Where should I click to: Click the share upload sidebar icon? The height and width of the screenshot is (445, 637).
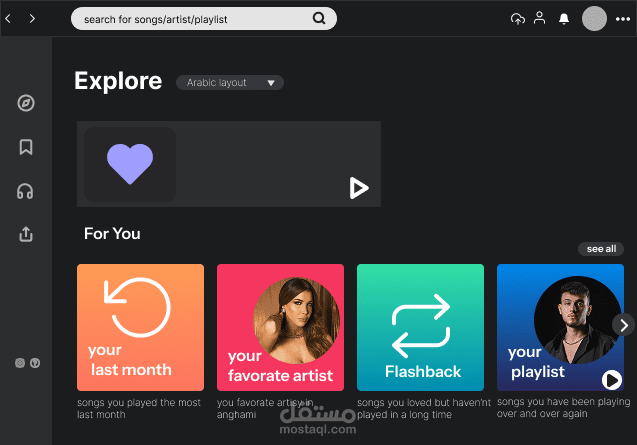(26, 234)
